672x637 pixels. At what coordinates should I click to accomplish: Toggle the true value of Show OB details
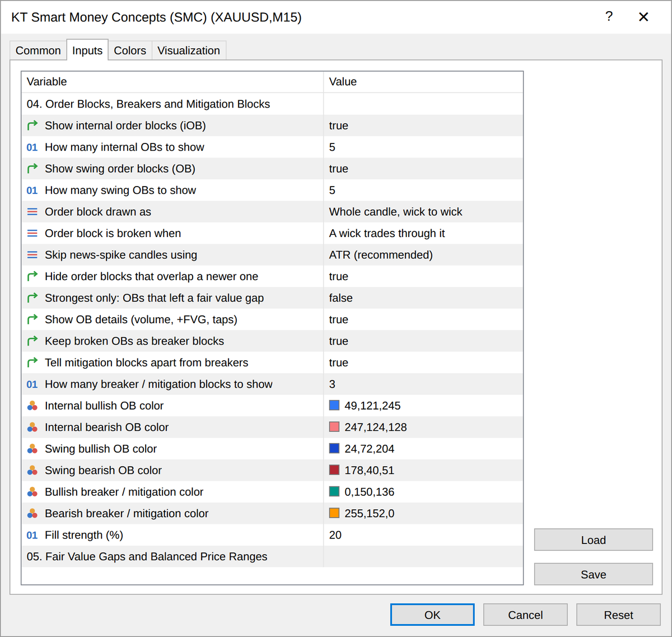[x=423, y=319]
